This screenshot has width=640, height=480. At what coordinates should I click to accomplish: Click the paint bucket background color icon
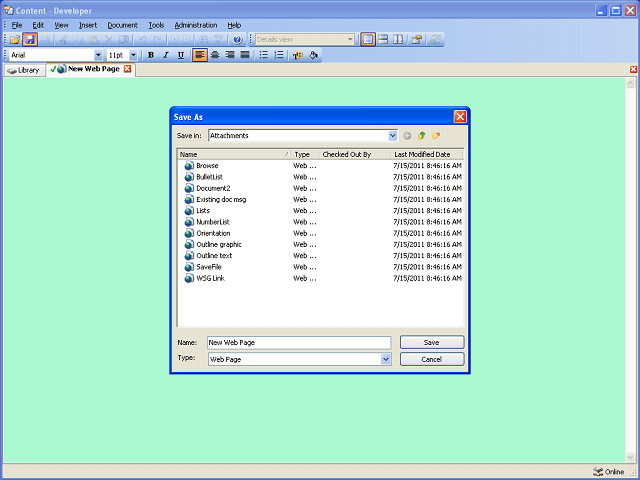click(x=313, y=55)
